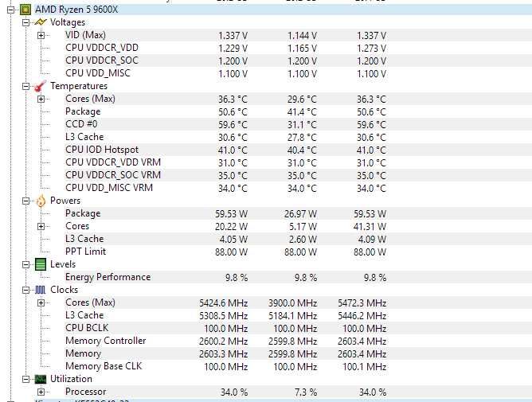Select the CPU VDD_MISC voltage label

pos(98,73)
